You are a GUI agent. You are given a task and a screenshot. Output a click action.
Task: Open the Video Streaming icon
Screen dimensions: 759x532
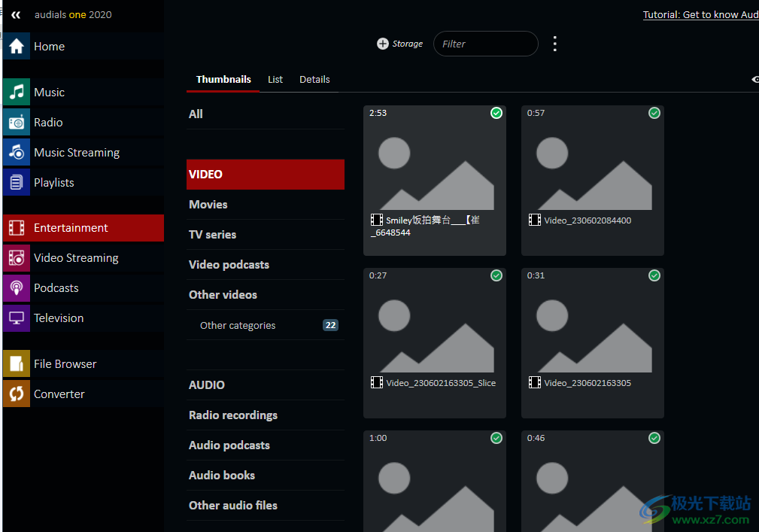point(17,257)
